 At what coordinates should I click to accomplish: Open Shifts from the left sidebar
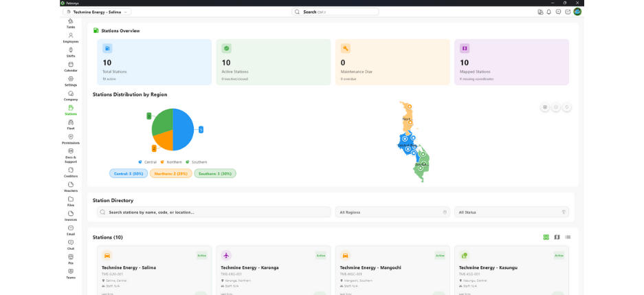(x=71, y=52)
